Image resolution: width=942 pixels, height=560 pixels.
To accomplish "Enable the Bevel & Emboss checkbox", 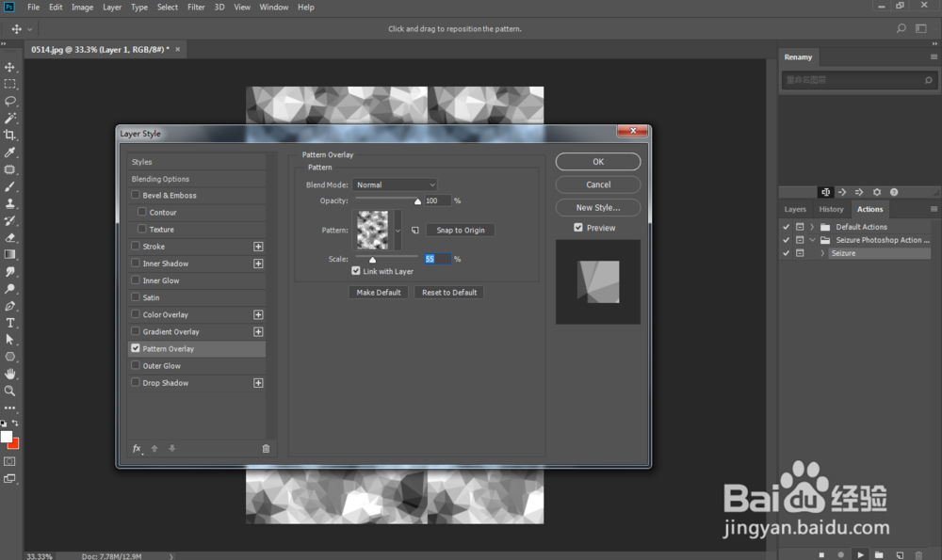I will pos(136,195).
